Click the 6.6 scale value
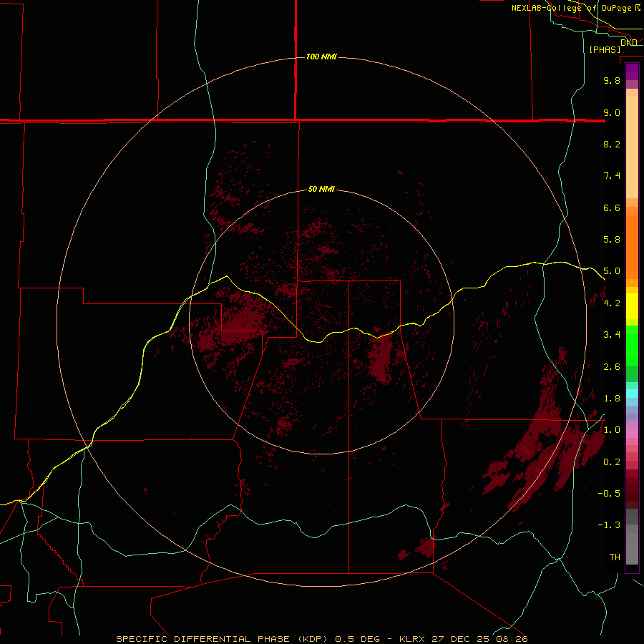 [x=612, y=208]
